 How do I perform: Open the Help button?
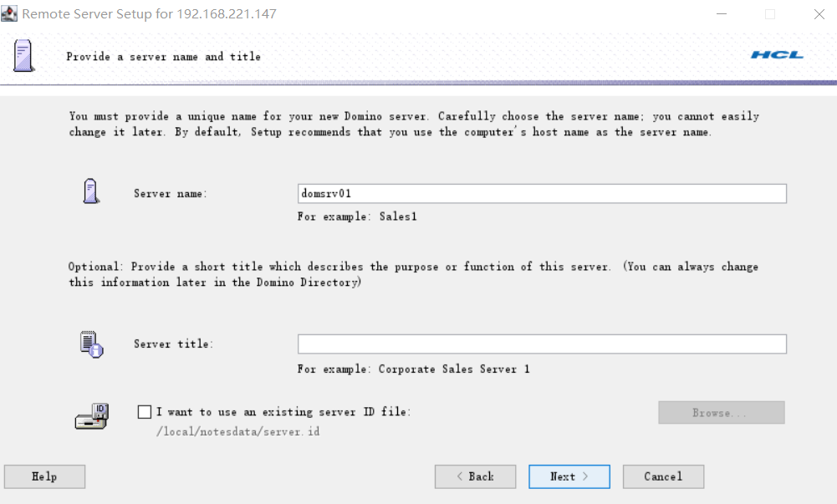[45, 476]
